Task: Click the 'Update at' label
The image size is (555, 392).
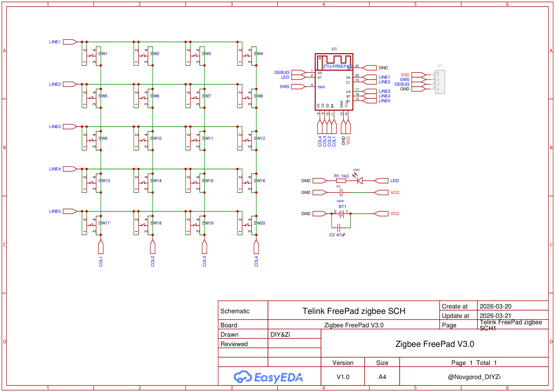Action: [455, 316]
